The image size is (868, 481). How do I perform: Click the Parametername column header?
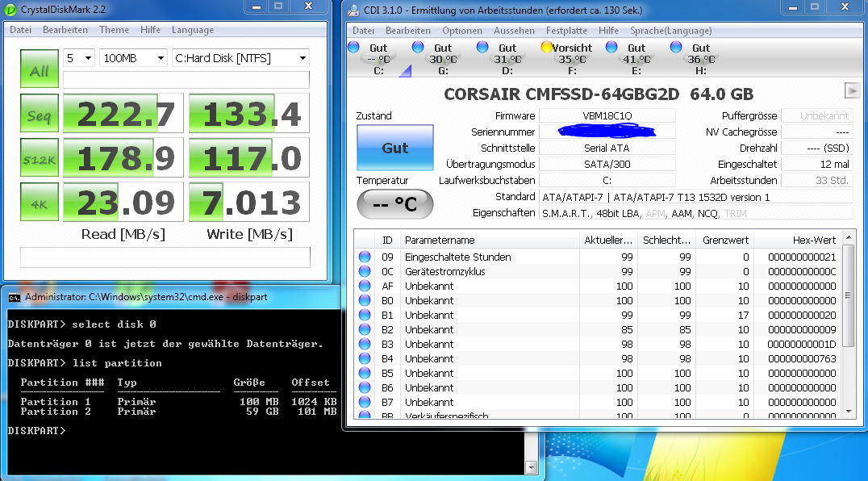(490, 240)
